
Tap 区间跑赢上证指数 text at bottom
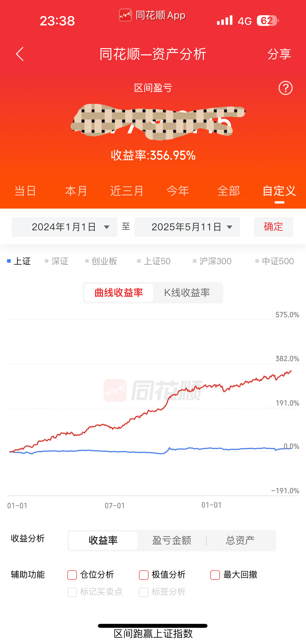153,634
